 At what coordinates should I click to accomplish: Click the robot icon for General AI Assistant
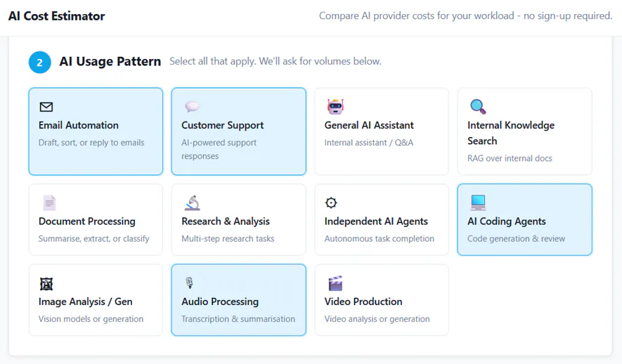[335, 107]
